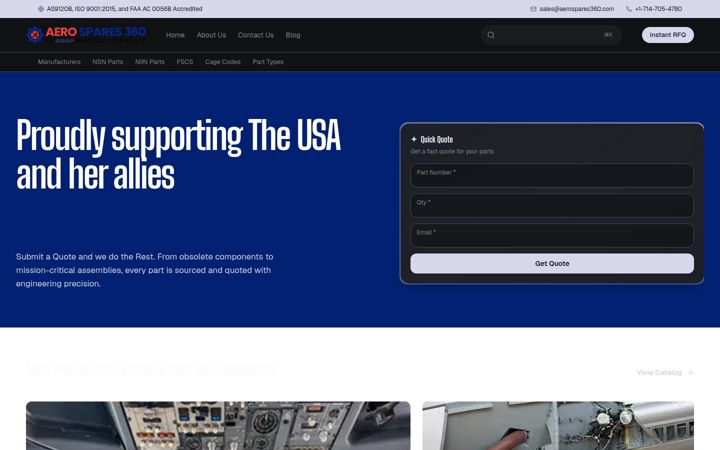Focus the header search field
This screenshot has width=720, height=450.
[551, 35]
